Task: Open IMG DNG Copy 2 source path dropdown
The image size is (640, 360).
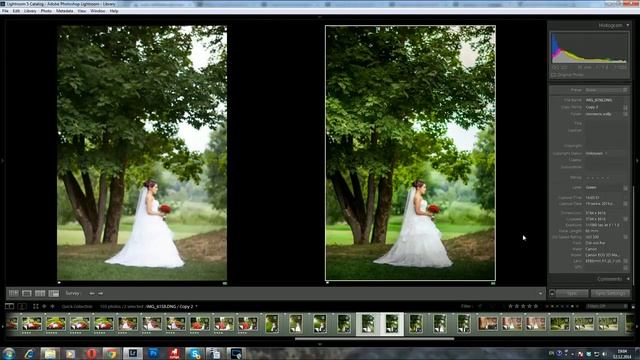Action: 196,307
